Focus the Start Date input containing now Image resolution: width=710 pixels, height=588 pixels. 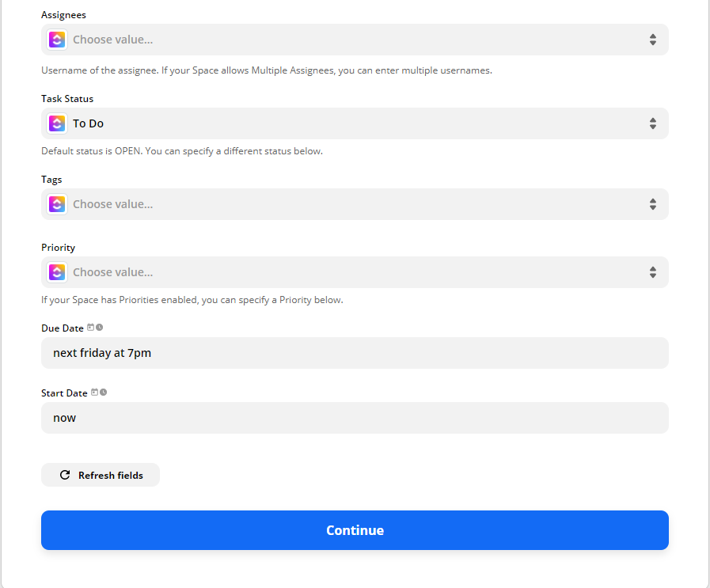click(355, 418)
